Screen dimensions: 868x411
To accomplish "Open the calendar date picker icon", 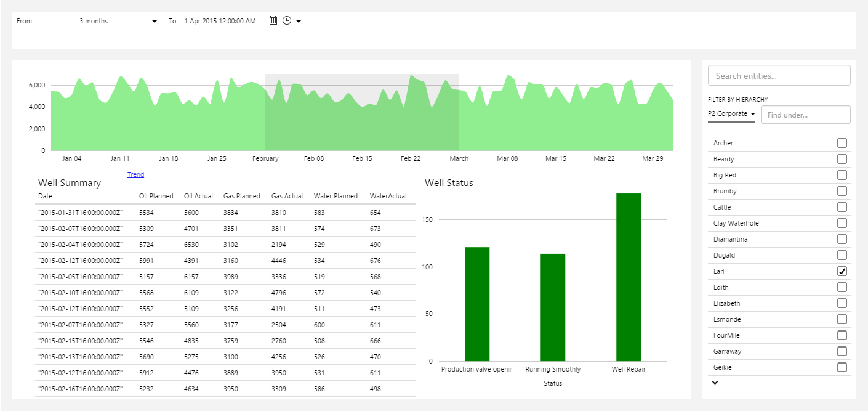I will click(273, 21).
